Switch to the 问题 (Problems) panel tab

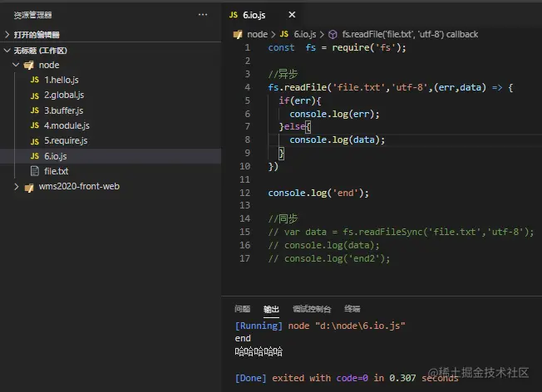242,309
